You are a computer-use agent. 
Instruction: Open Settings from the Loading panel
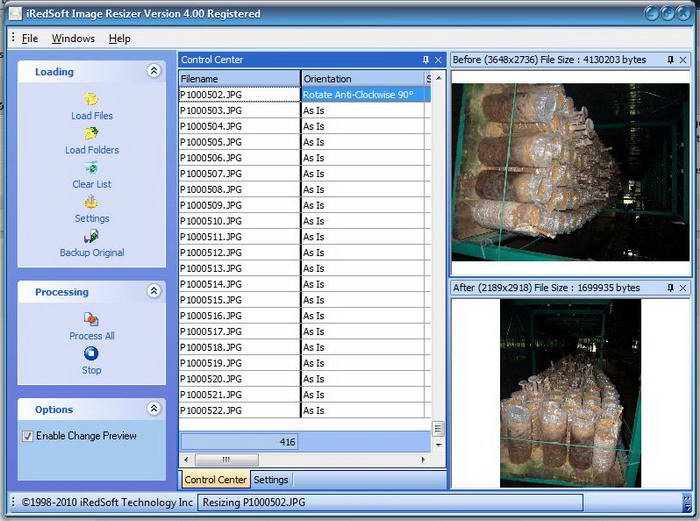pos(91,202)
